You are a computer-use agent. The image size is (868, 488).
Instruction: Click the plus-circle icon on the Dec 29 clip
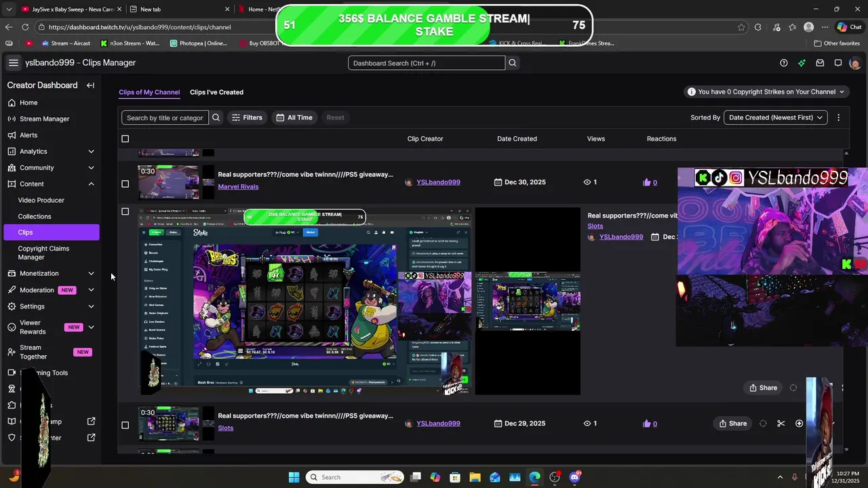(x=799, y=424)
